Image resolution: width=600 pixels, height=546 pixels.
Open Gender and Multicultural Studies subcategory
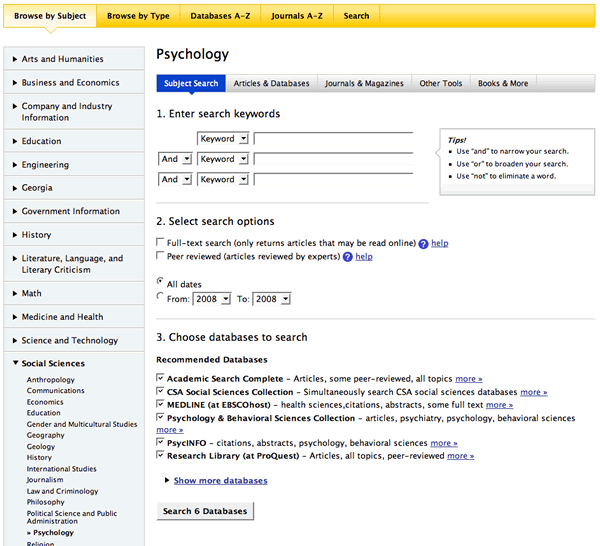point(82,424)
